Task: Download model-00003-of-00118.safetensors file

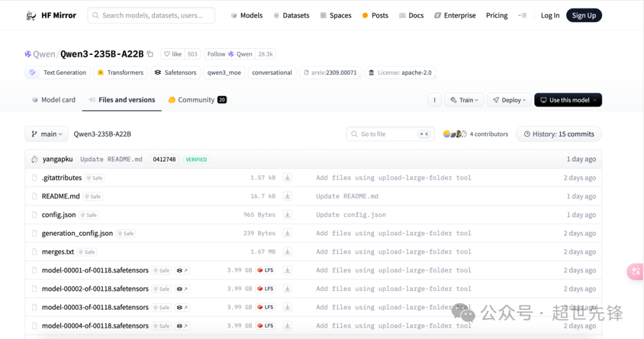Action: pos(287,307)
